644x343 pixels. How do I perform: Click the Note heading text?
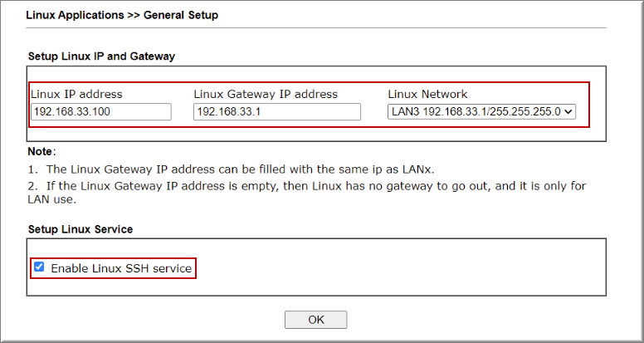coord(40,152)
